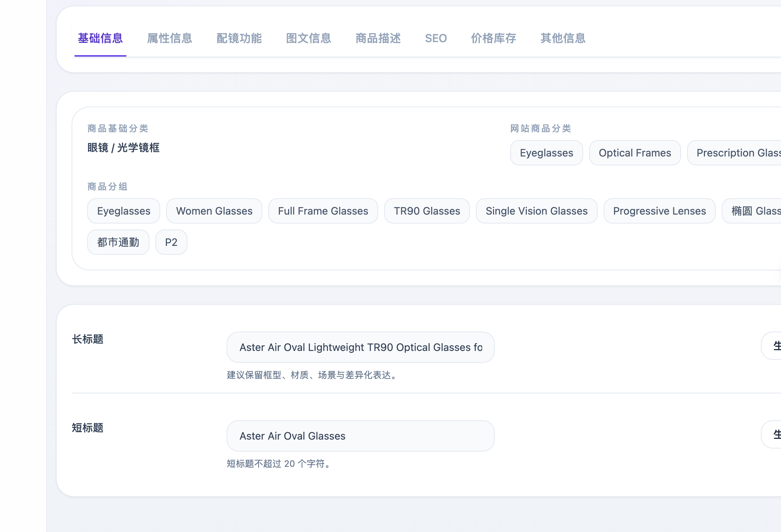Click the Progressive Lenses group tag
This screenshot has width=781, height=532.
pos(660,211)
